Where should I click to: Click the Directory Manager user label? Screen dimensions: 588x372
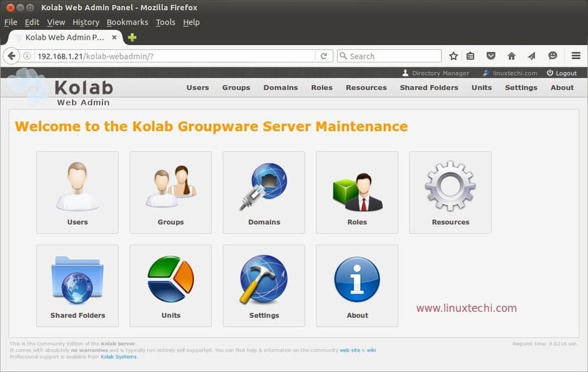(x=436, y=73)
